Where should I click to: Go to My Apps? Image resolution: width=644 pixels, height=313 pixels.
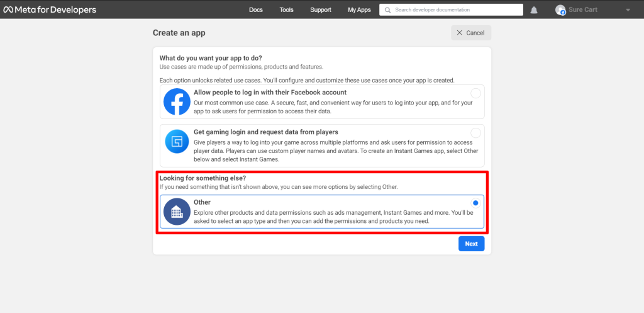coord(359,10)
